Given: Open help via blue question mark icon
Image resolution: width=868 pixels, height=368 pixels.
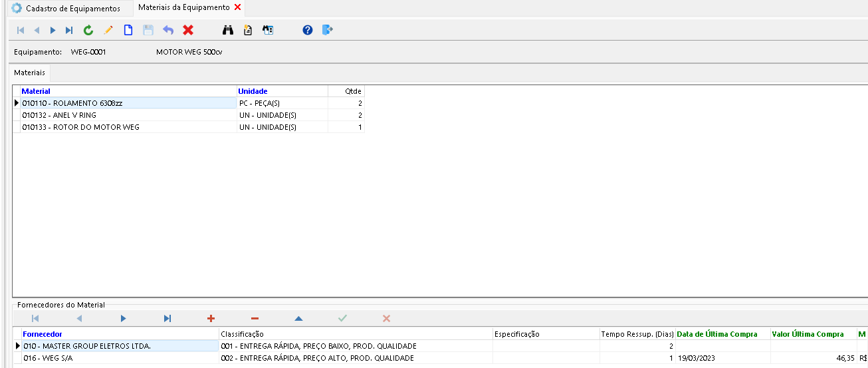Looking at the screenshot, I should 307,30.
